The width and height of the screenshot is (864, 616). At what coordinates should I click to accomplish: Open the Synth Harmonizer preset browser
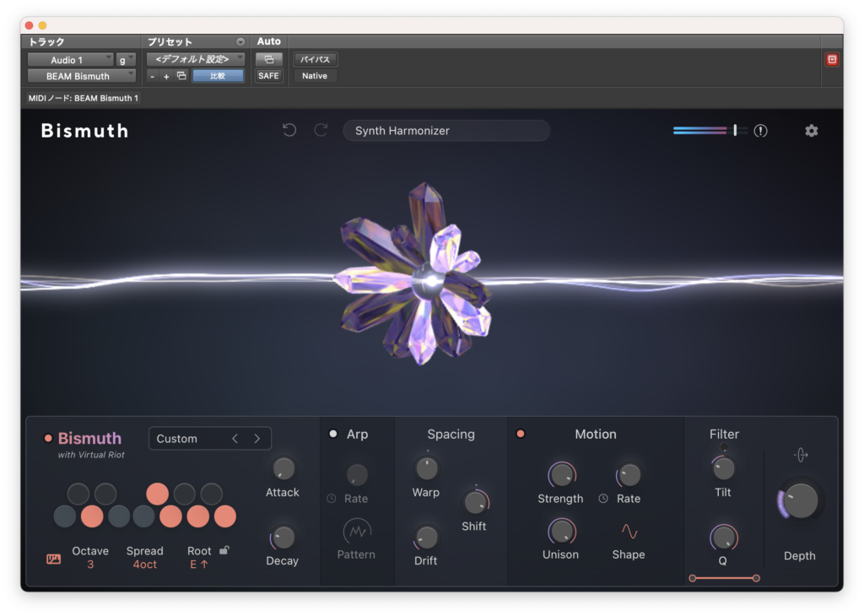coord(446,131)
